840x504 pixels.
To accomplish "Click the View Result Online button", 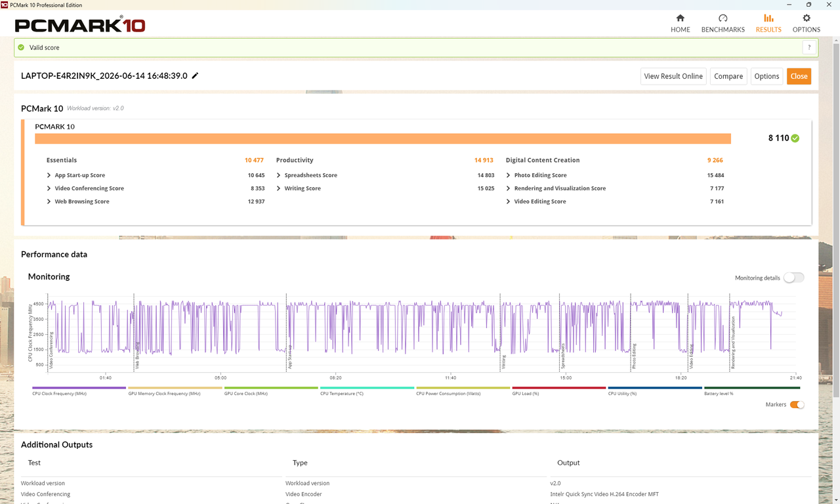I will pos(673,76).
